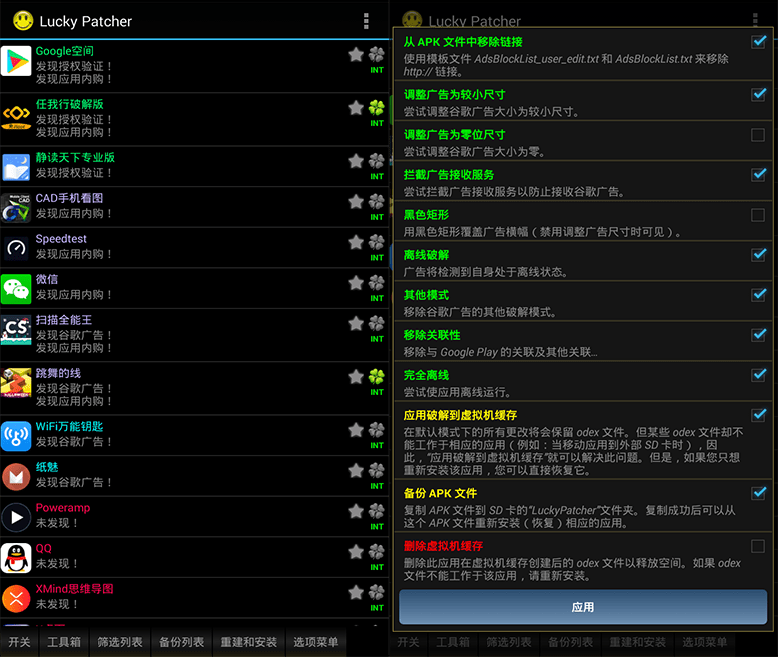This screenshot has width=778, height=657.
Task: Click the clover icon on QQ row
Action: coord(377,552)
